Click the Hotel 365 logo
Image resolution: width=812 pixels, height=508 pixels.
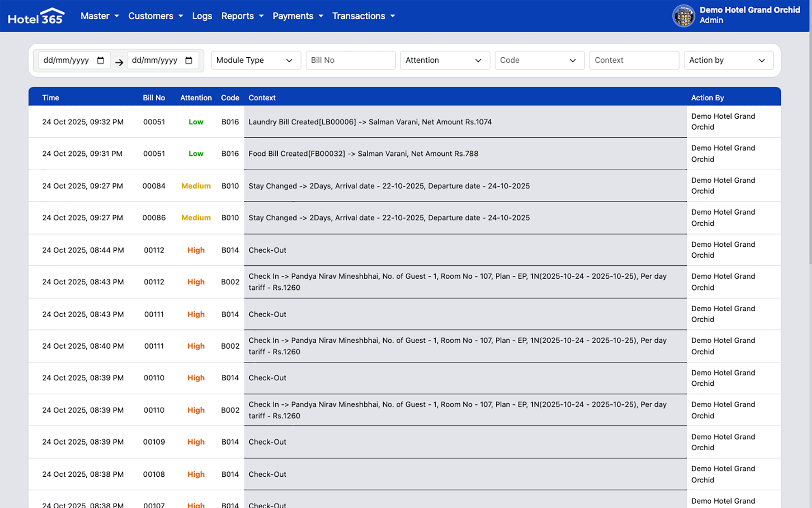(36, 16)
